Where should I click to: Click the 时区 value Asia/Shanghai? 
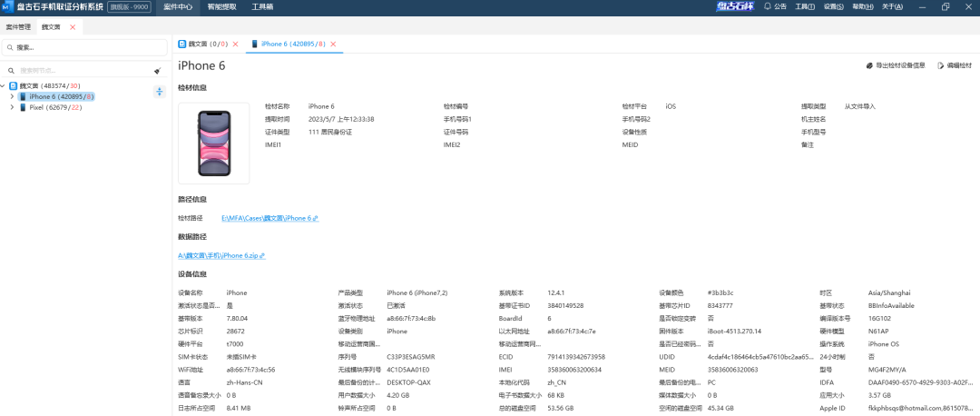tap(889, 292)
